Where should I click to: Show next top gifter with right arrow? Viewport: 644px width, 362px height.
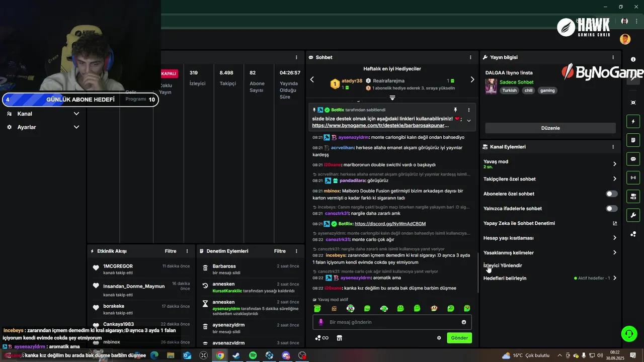tap(472, 79)
